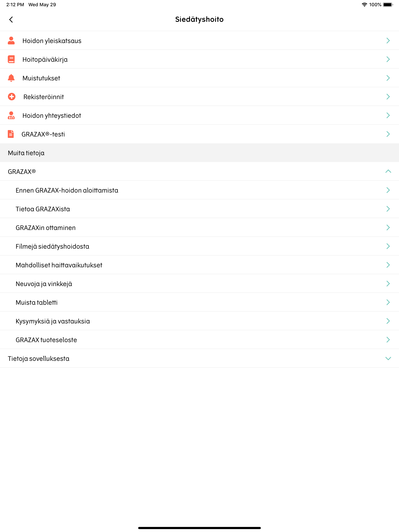
Task: Click the person icon for Hoidon yleiskatsaus
Action: 11,40
